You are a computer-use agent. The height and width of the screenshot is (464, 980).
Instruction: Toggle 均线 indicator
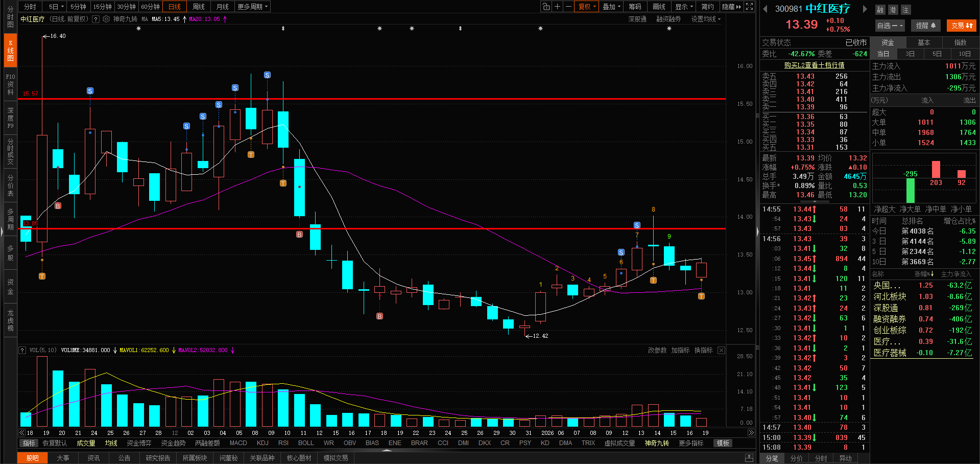[111, 443]
